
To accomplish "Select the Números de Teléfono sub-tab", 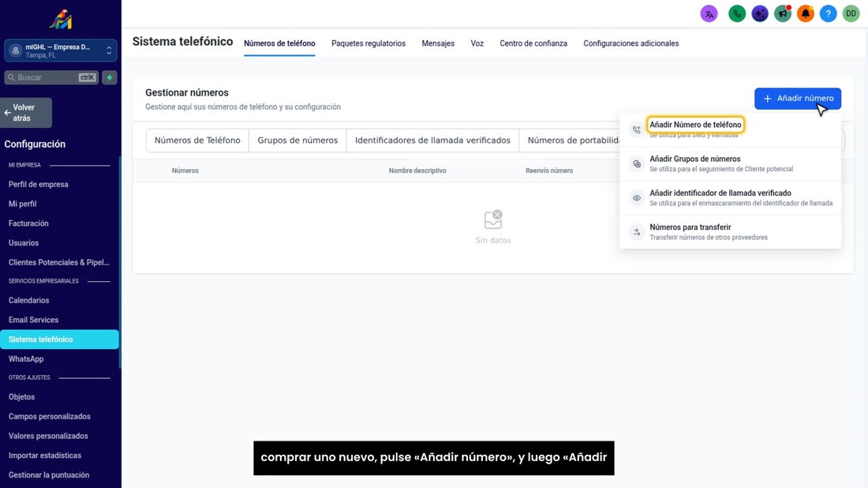I will click(197, 141).
